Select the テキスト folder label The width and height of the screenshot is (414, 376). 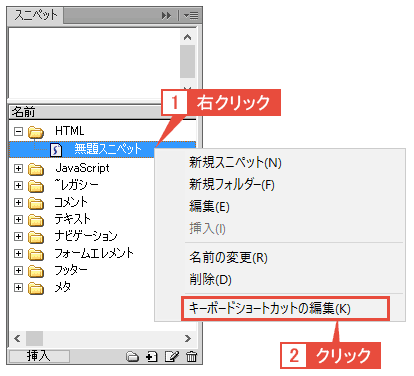73,219
